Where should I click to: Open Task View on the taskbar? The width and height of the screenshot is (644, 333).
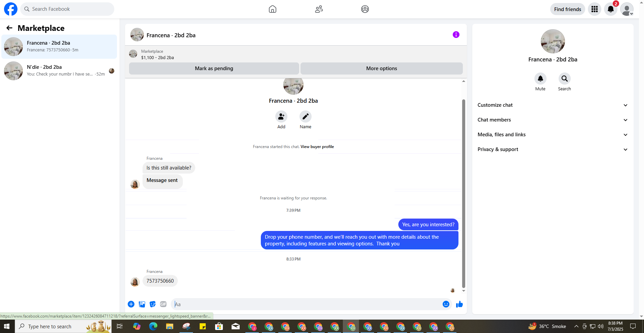tap(120, 326)
